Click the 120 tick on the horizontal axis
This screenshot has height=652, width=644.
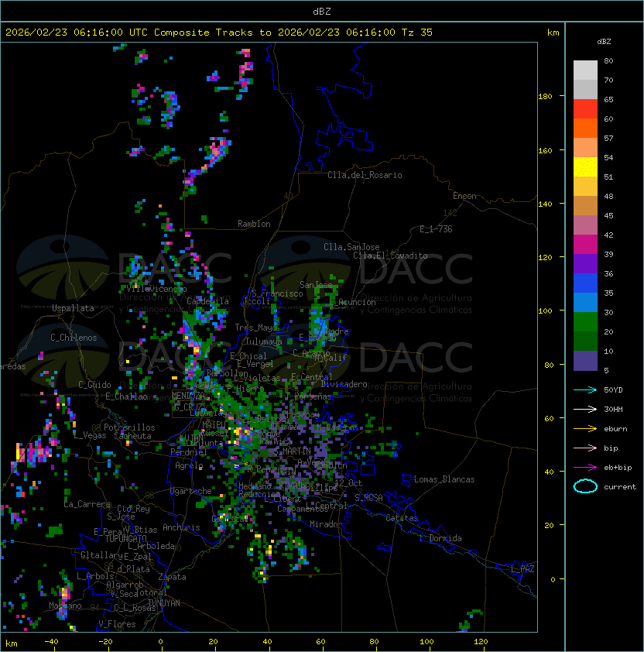click(481, 642)
